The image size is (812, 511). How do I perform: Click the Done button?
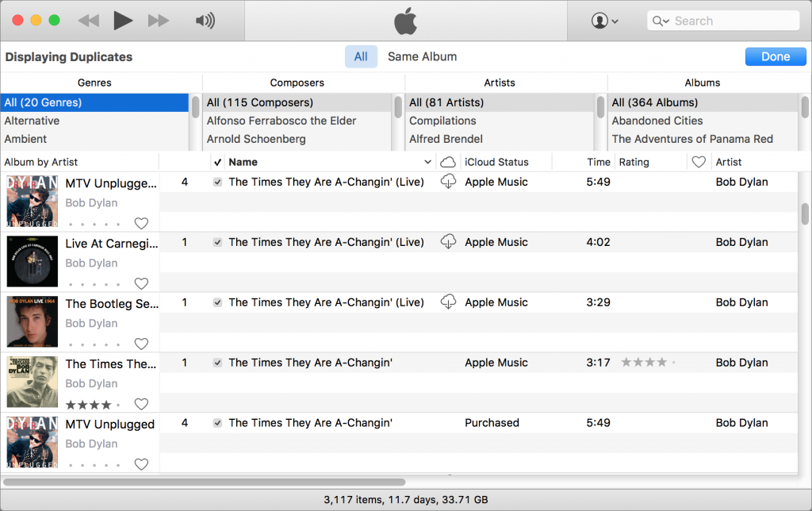click(776, 56)
